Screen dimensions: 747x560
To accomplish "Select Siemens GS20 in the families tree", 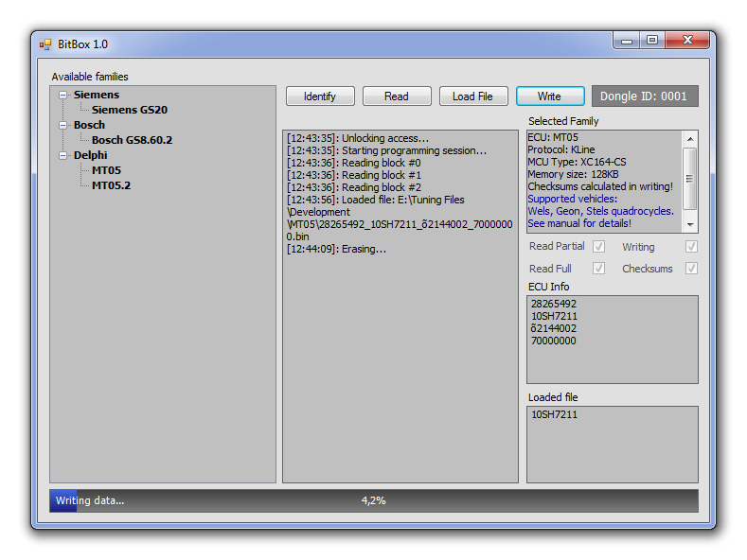I will point(129,110).
